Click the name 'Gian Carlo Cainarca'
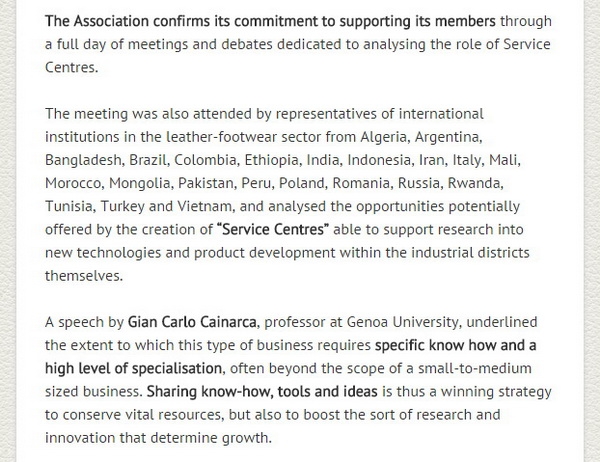The image size is (600, 462). tap(192, 322)
